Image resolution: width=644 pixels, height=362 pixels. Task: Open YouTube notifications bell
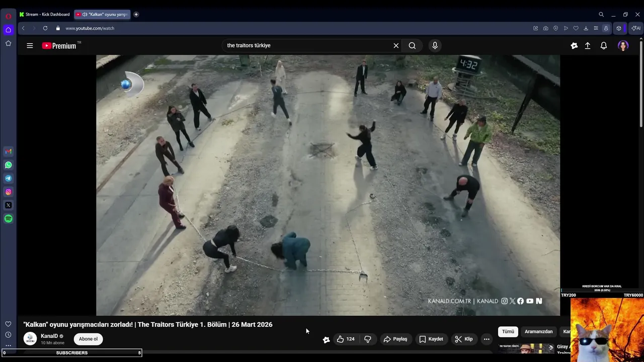pos(604,46)
